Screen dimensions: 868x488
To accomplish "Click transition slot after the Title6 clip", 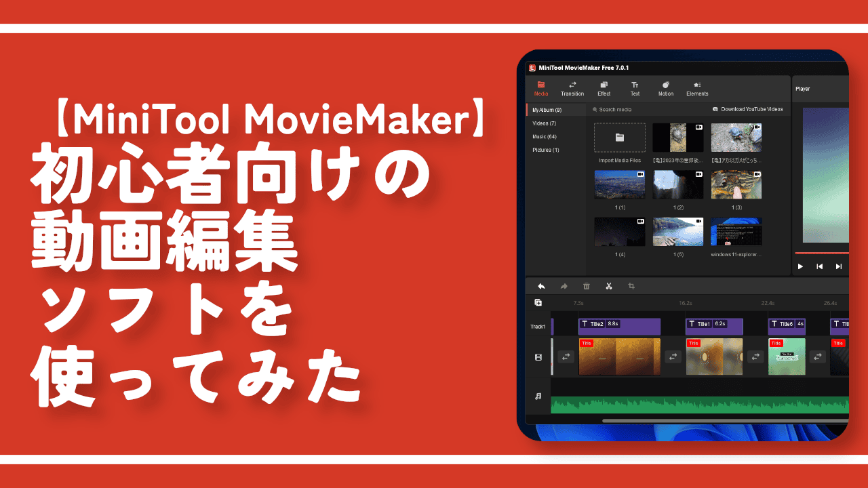I will point(818,357).
